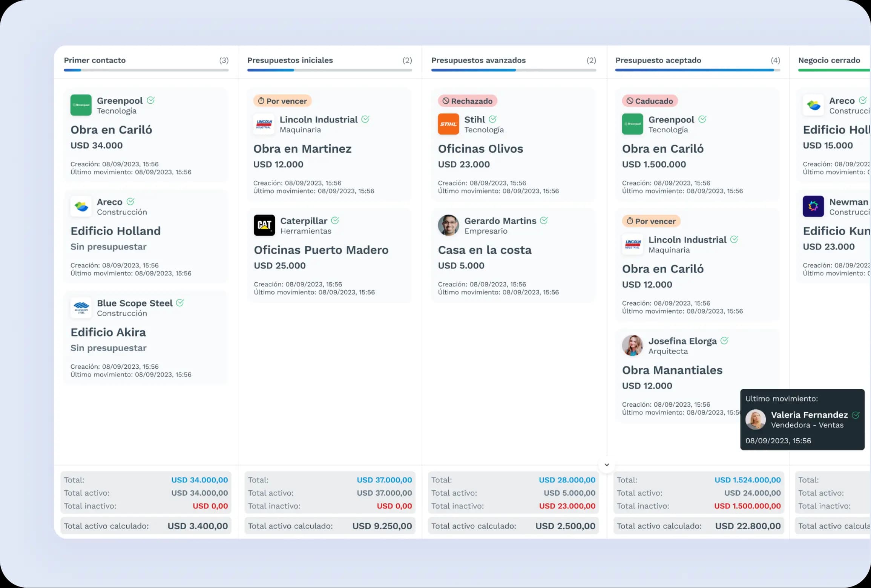
Task: Click the Areco logo in Primer contacto column
Action: 81,207
